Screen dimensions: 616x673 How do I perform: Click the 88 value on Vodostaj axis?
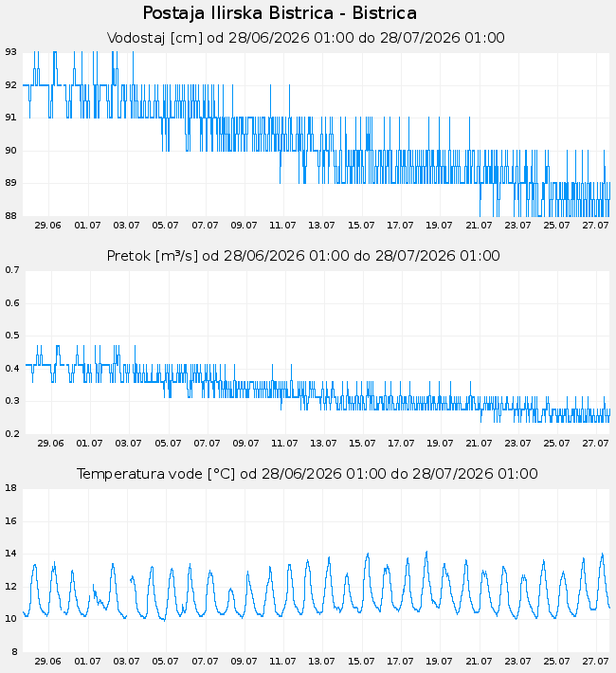point(10,216)
